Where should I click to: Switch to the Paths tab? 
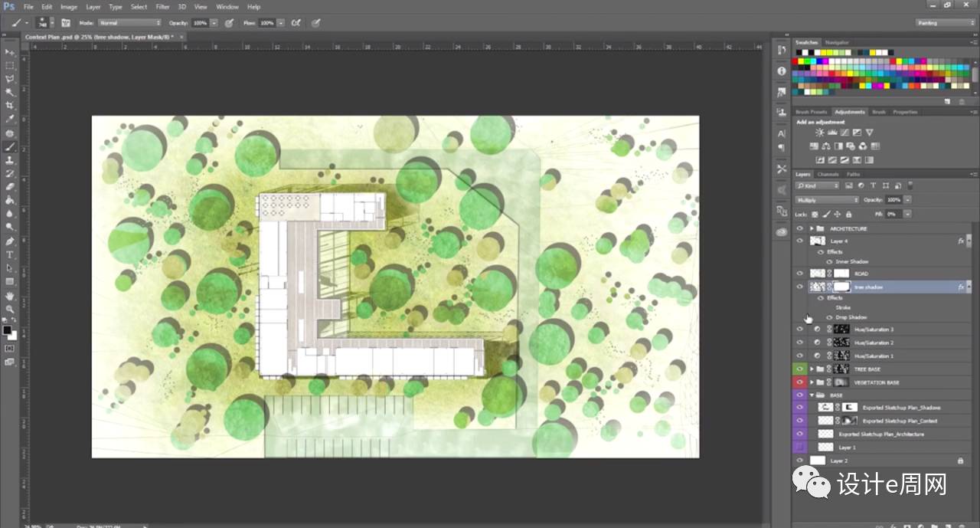click(x=853, y=174)
